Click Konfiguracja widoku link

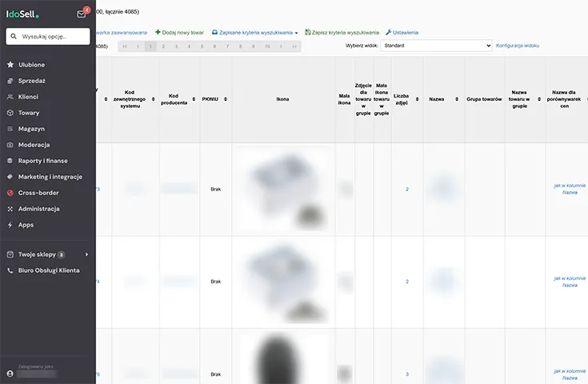coord(518,46)
